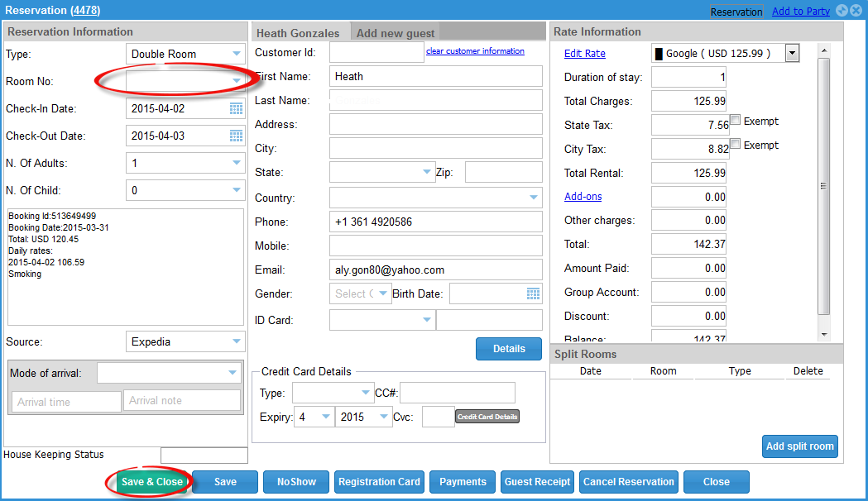The image size is (868, 501).
Task: Click the Add to Party link
Action: pos(801,12)
